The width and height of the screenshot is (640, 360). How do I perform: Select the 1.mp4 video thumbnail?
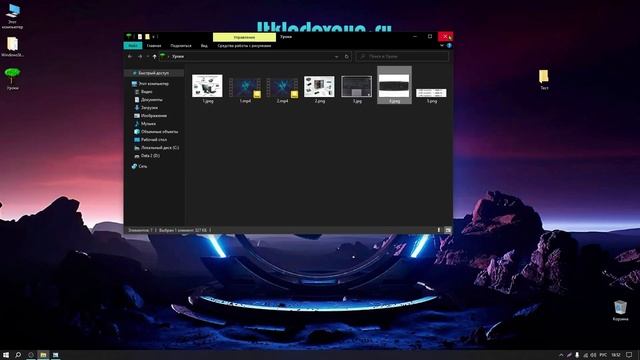point(245,88)
